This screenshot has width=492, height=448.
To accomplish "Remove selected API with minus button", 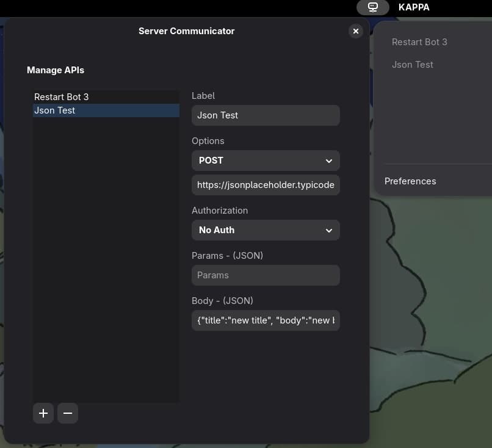I will point(68,413).
